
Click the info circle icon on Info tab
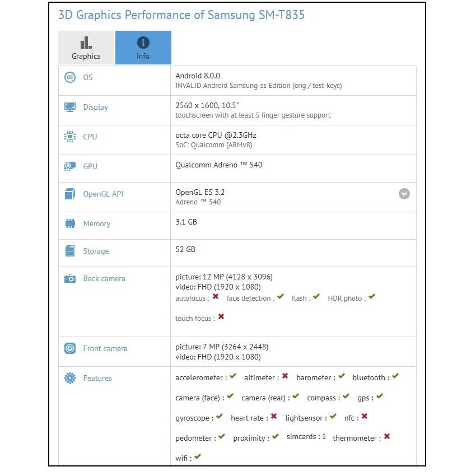point(143,43)
